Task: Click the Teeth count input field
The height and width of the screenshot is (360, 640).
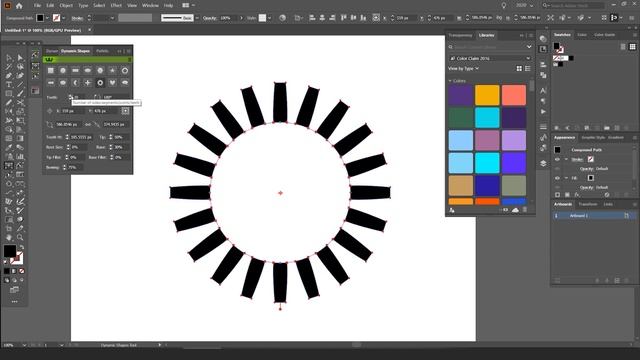Action: 79,97
